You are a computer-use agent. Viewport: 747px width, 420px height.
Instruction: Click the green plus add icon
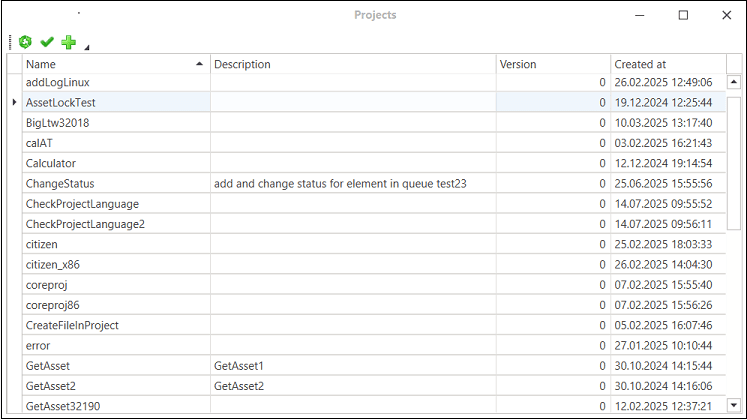[68, 42]
